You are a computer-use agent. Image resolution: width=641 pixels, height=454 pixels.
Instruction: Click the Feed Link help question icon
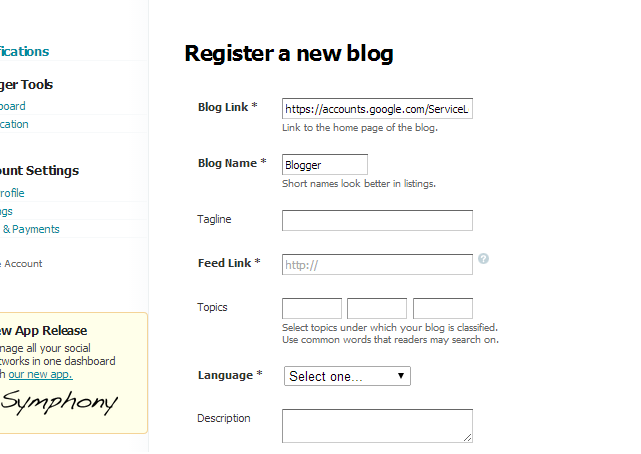[483, 258]
